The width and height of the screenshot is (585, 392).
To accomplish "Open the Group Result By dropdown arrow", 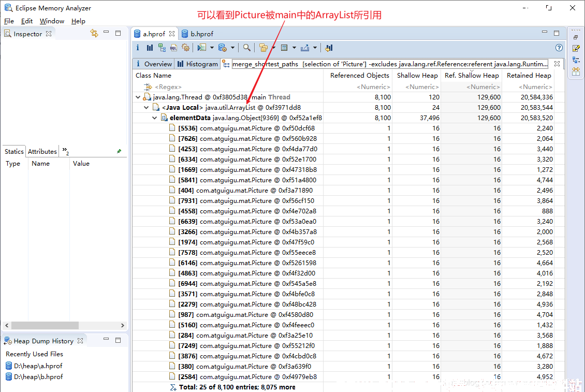I will pos(273,48).
